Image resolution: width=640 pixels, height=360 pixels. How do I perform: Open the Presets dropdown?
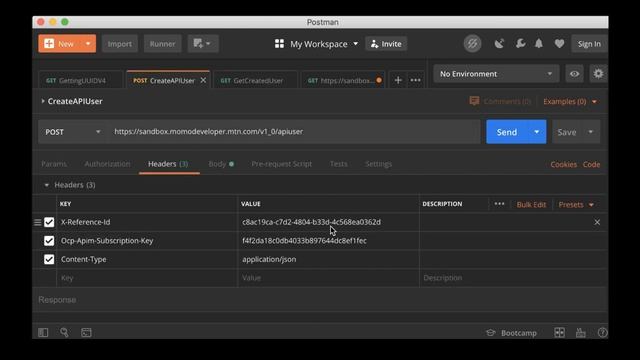pyautogui.click(x=576, y=204)
